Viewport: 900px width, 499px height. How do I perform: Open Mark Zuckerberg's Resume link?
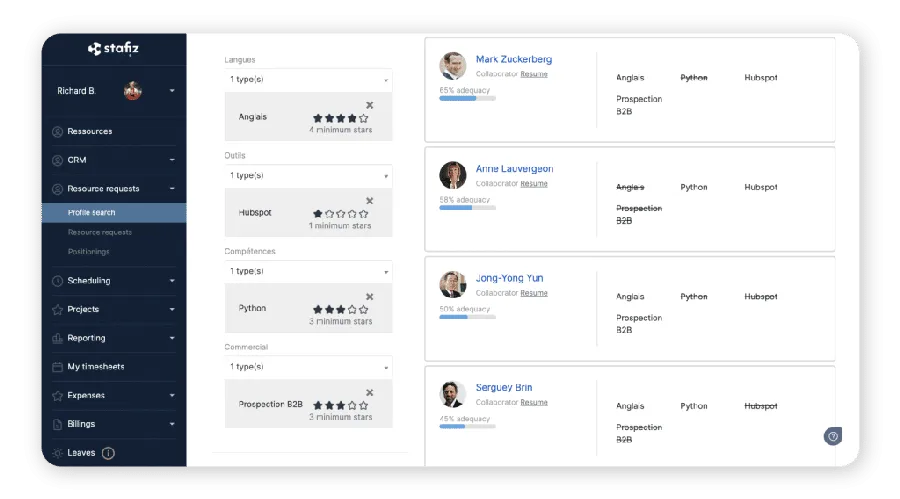click(534, 74)
